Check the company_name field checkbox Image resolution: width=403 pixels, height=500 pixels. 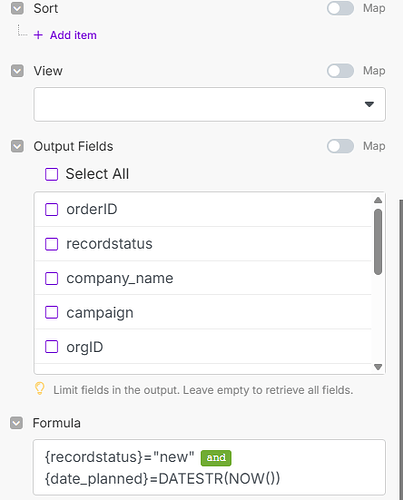coord(51,278)
